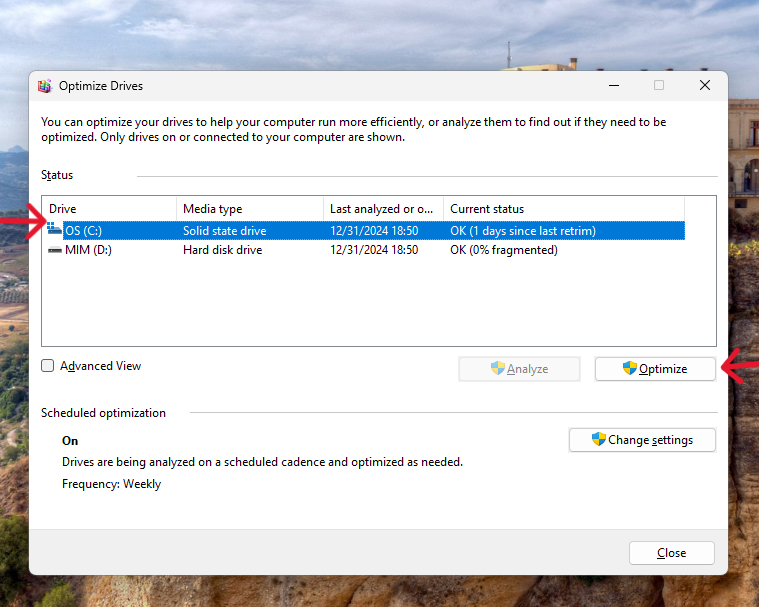Click the bold On schedule status text

pos(70,440)
